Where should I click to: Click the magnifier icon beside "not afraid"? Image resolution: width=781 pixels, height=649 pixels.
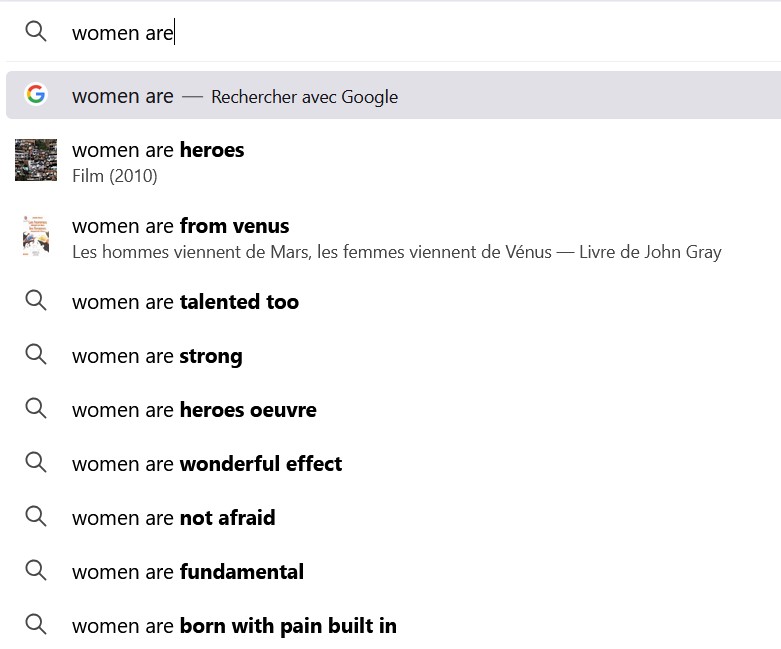36,517
